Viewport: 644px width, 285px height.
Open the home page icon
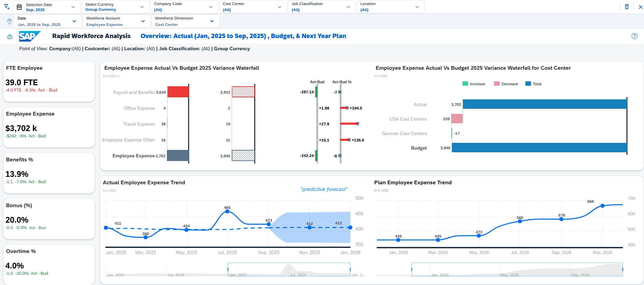tap(10, 37)
